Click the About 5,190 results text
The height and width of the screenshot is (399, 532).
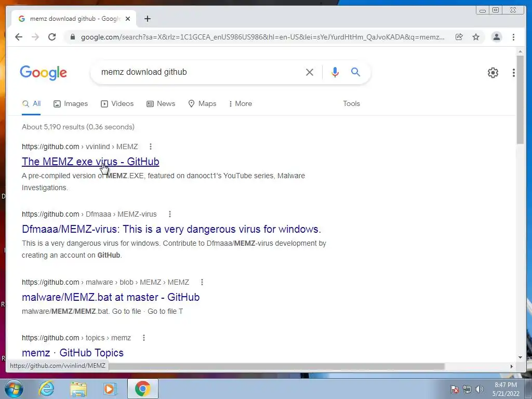pyautogui.click(x=78, y=127)
